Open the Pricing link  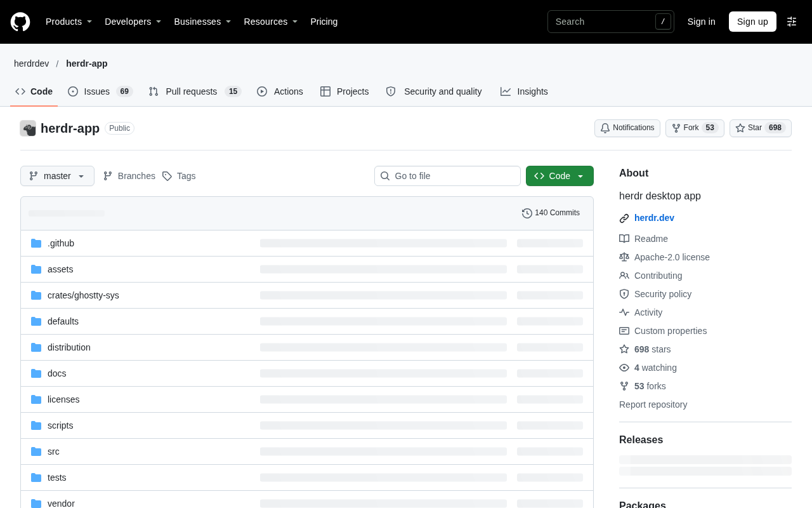[324, 22]
